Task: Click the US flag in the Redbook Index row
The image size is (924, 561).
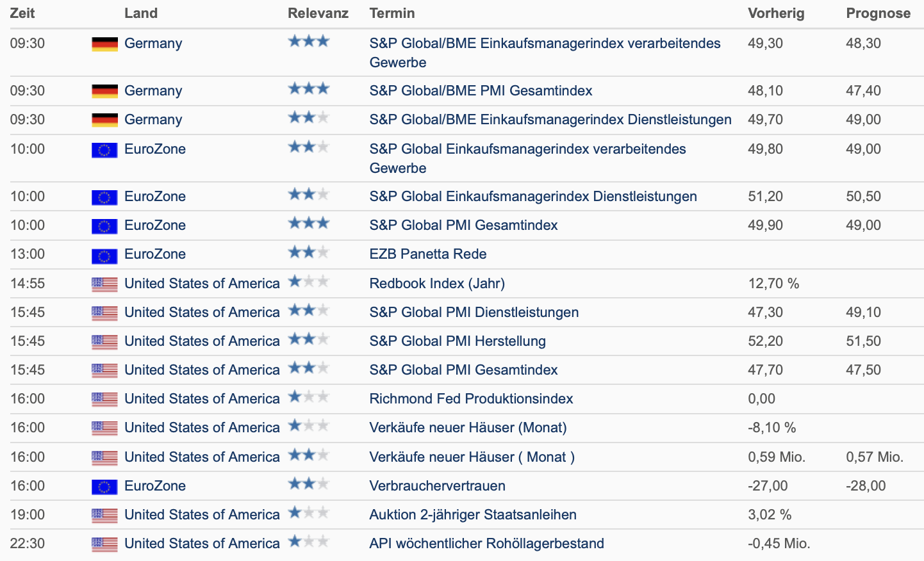Action: [104, 284]
